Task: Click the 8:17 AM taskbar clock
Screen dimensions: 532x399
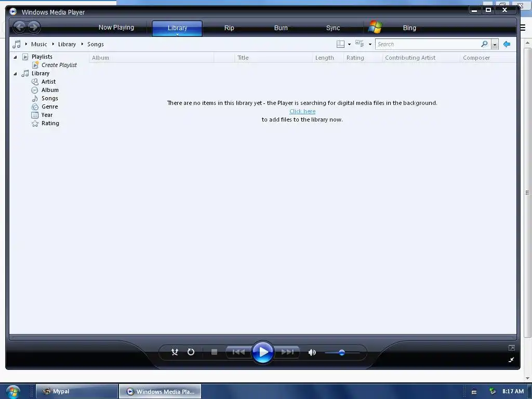Action: coord(513,391)
